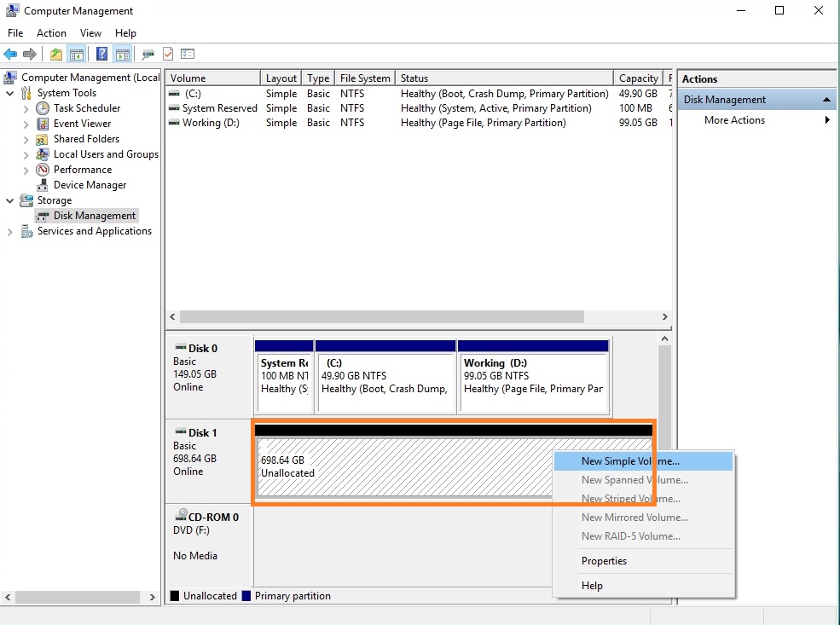The image size is (840, 625).
Task: Sort by the Layout column header
Action: pyautogui.click(x=281, y=78)
